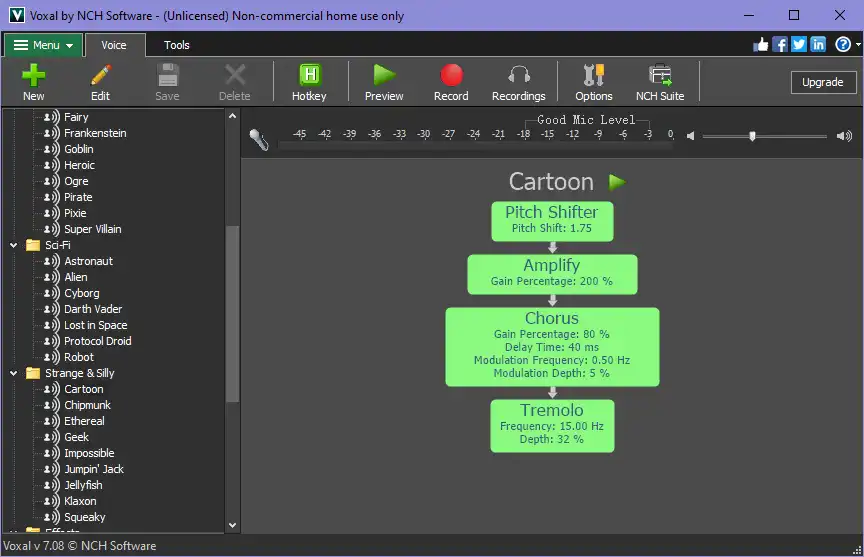Screen dimensions: 864x557
Task: Open the dropdown arrow next to Help icon
Action: click(858, 45)
